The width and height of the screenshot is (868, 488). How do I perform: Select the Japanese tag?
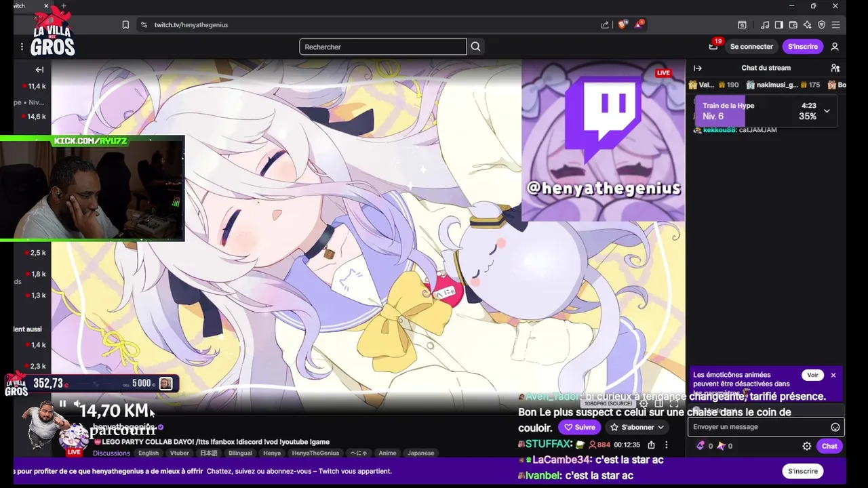click(x=420, y=453)
